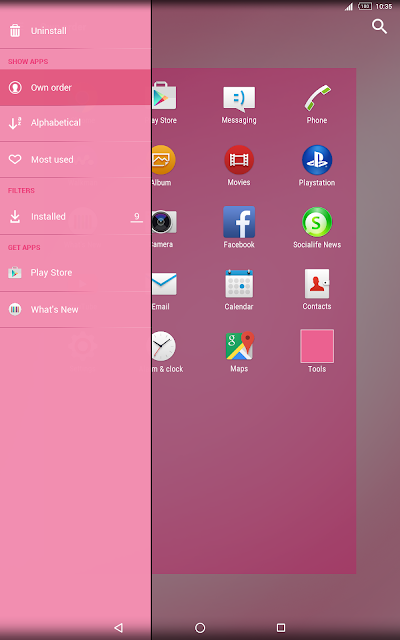Tap the Android back navigation button

tap(118, 627)
